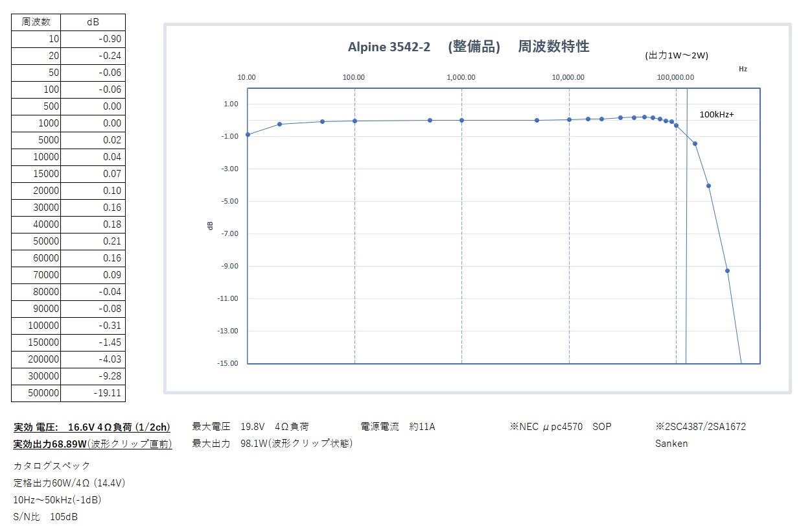
Task: Select the chart title "Alpine 3542-2 (整備品) 周波数特性"
Action: pyautogui.click(x=469, y=47)
